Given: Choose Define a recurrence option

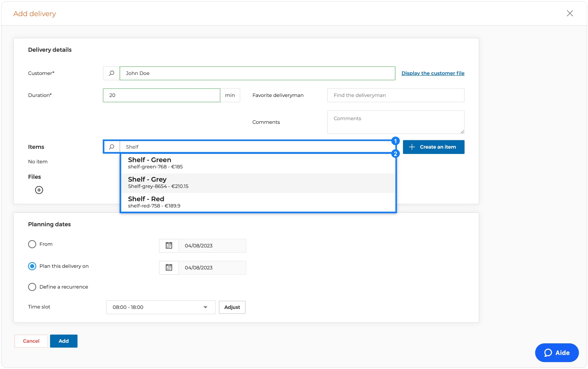Looking at the screenshot, I should 32,287.
